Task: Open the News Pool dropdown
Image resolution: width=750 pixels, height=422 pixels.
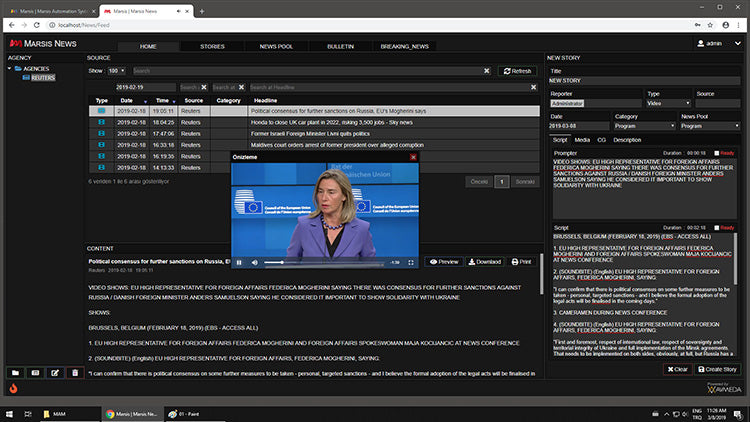Action: coord(709,127)
